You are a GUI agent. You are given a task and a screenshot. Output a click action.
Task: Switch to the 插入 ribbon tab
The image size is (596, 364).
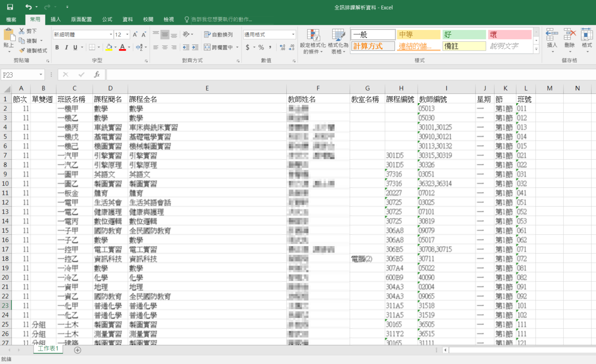[x=56, y=20]
